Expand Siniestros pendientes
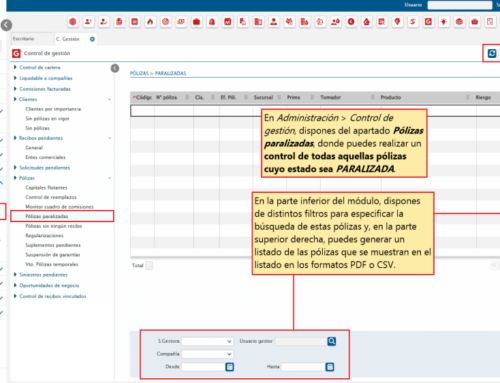Image resolution: width=500 pixels, height=383 pixels. tap(15, 275)
